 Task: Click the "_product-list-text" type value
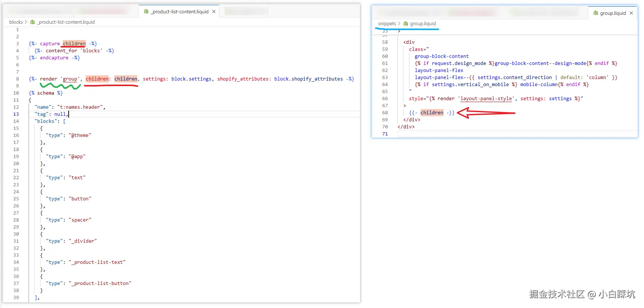coord(97,262)
